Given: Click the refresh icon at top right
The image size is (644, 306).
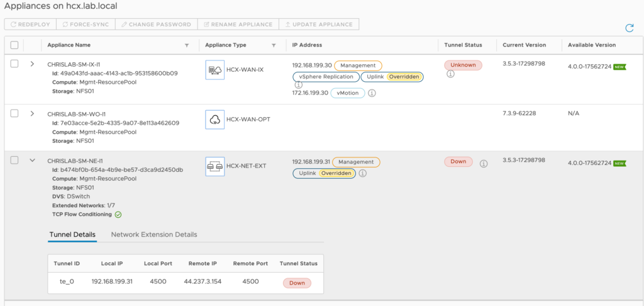Looking at the screenshot, I should tap(629, 28).
